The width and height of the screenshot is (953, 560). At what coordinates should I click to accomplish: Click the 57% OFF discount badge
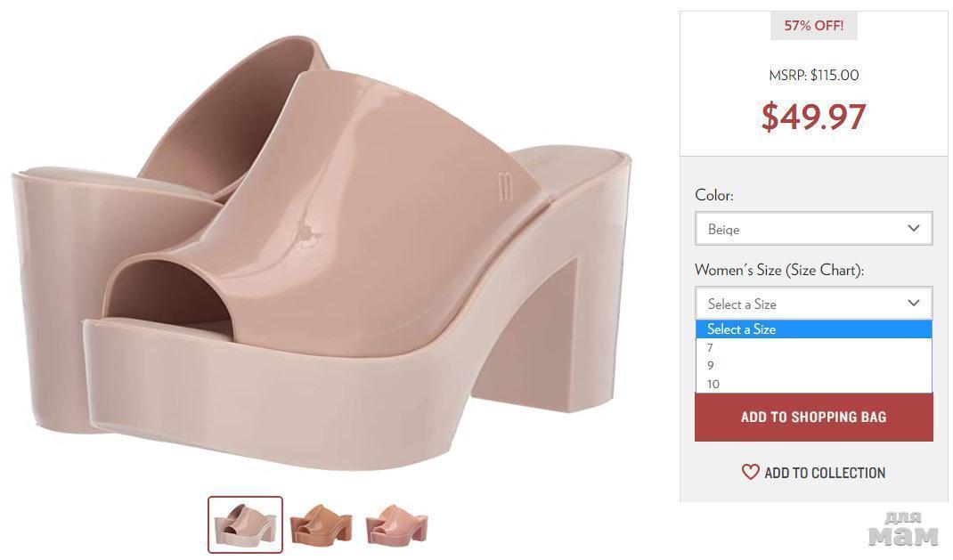tap(813, 26)
